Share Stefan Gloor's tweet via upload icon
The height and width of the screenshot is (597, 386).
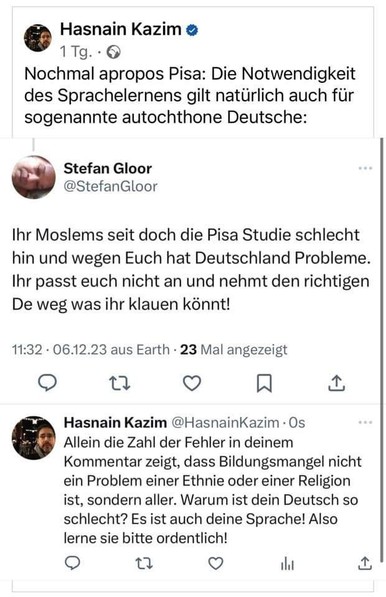[337, 383]
